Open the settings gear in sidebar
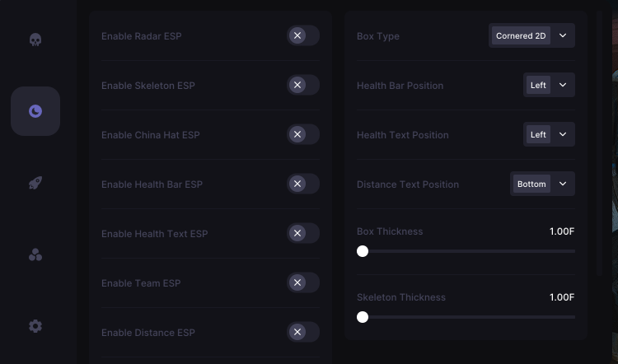This screenshot has height=364, width=618. tap(35, 326)
